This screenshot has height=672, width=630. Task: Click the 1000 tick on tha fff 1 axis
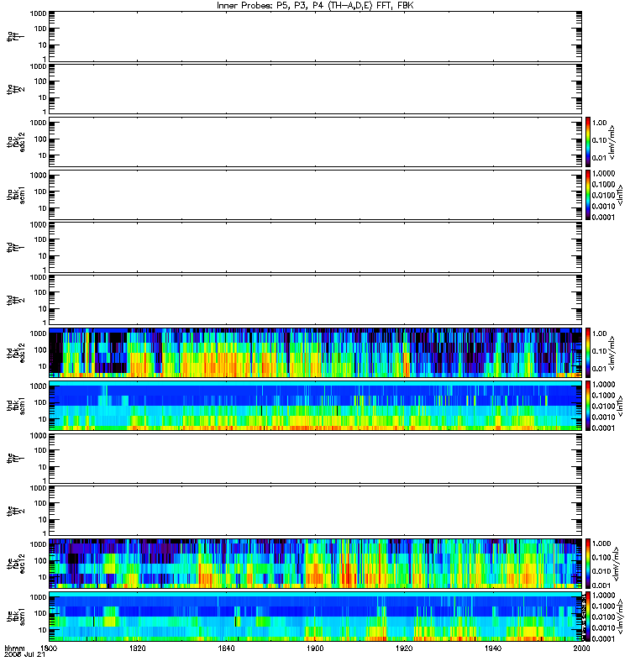pos(38,13)
